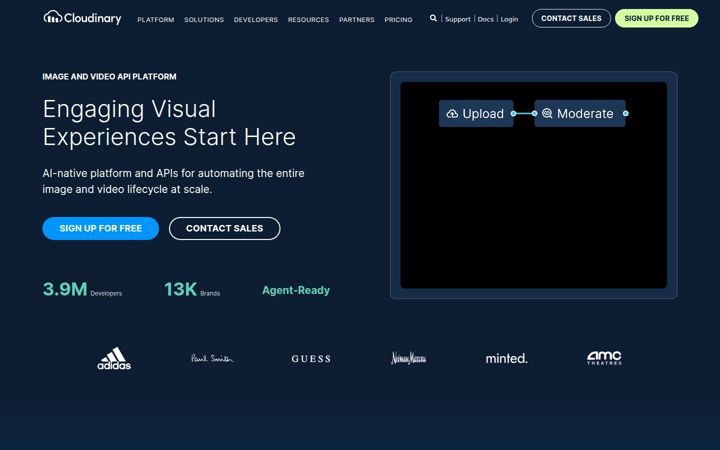Image resolution: width=720 pixels, height=450 pixels.
Task: Click the GUESS brand logo
Action: coord(311,359)
